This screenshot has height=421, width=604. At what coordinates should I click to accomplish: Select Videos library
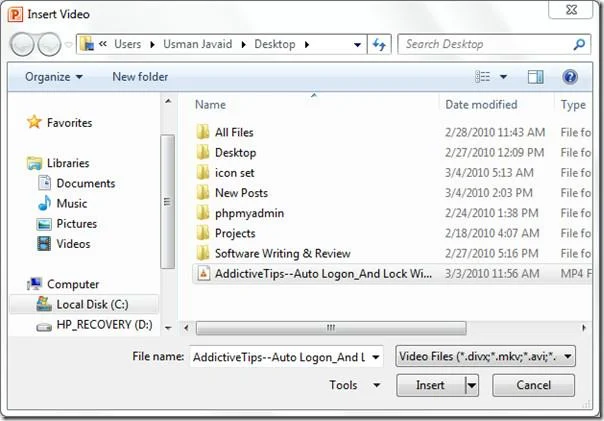[x=73, y=243]
